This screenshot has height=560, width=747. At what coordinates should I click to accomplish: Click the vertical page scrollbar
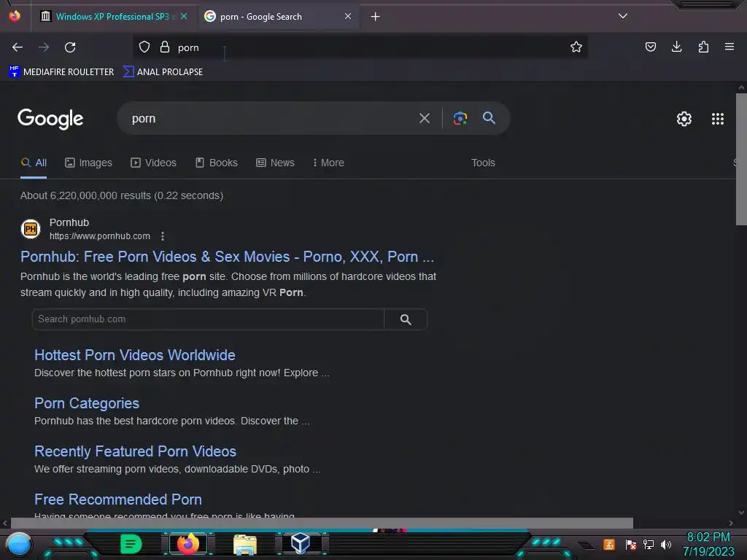(x=741, y=158)
